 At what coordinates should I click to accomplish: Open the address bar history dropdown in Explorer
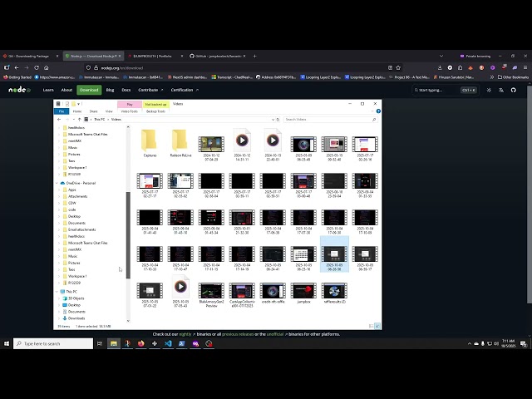pos(273,120)
